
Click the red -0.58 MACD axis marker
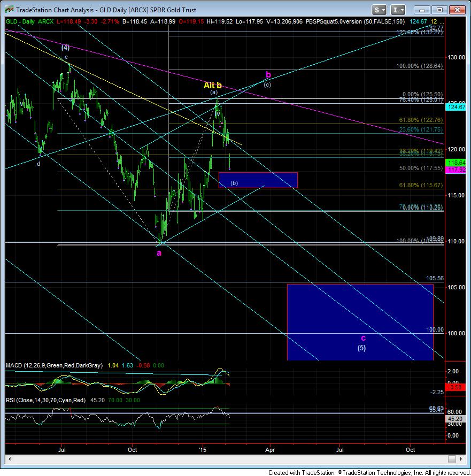(456, 387)
